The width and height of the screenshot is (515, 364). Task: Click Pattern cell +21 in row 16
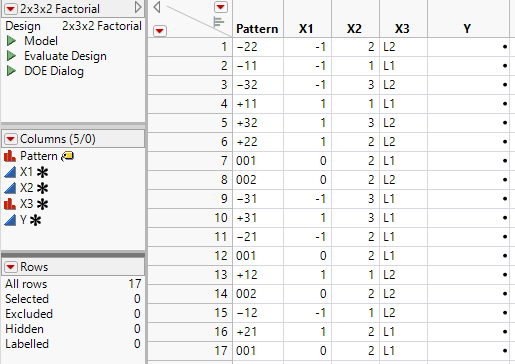point(258,332)
